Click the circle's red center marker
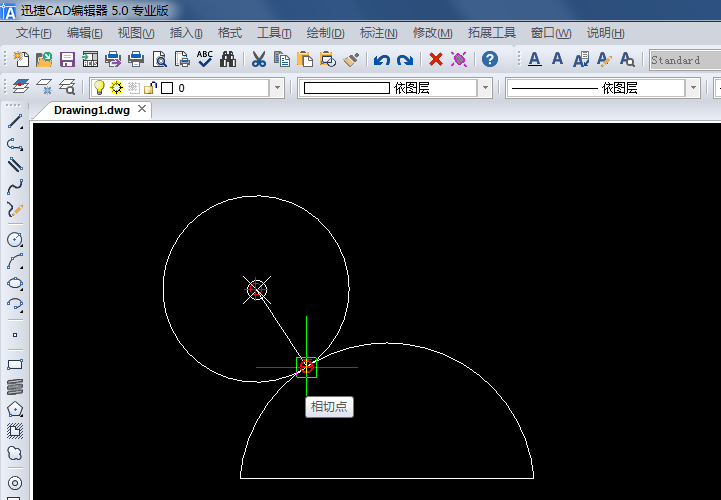This screenshot has height=500, width=721. [x=256, y=289]
